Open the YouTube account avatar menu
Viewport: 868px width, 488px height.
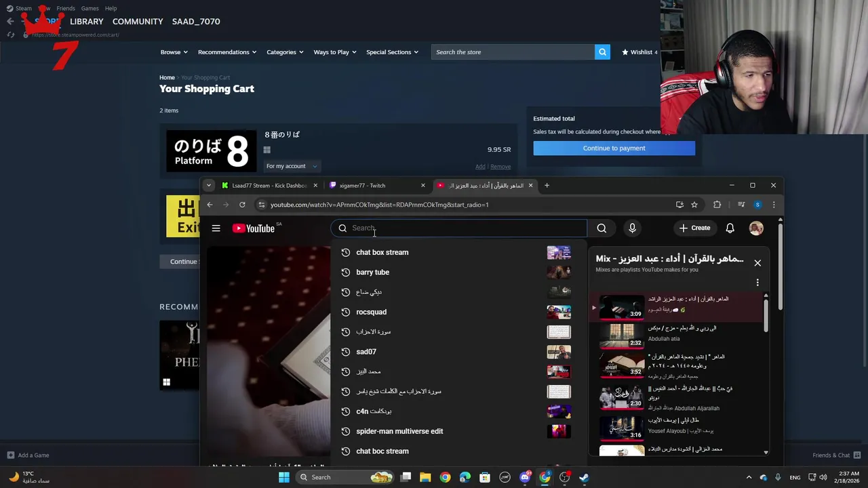(x=756, y=228)
